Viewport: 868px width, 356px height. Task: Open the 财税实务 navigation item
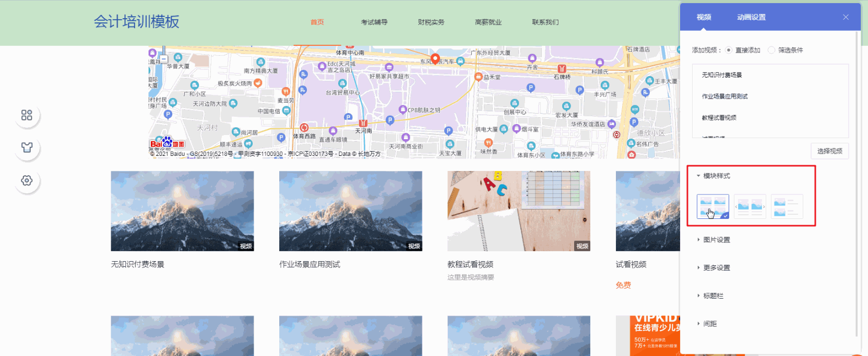[431, 22]
